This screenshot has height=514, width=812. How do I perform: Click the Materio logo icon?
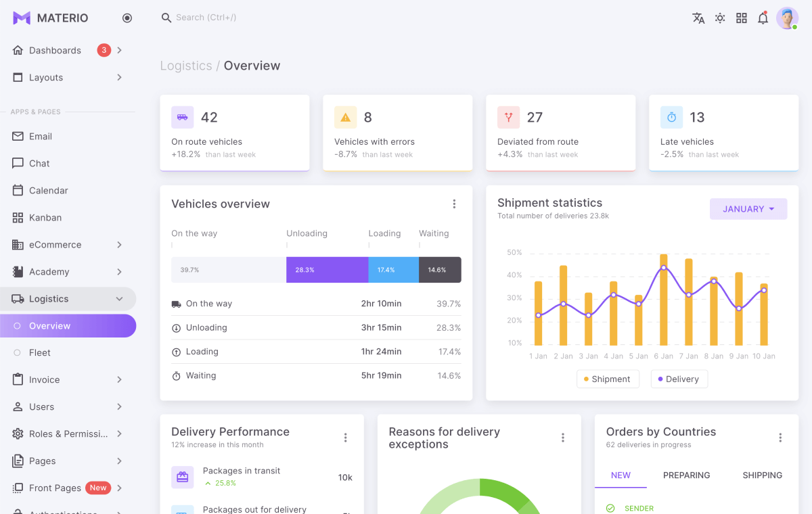click(22, 18)
